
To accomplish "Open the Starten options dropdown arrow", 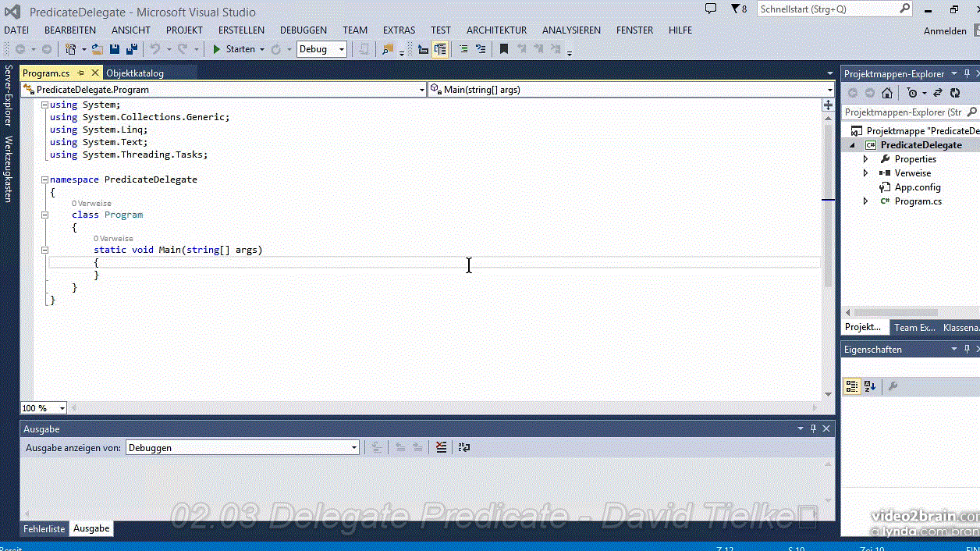I will pyautogui.click(x=262, y=49).
